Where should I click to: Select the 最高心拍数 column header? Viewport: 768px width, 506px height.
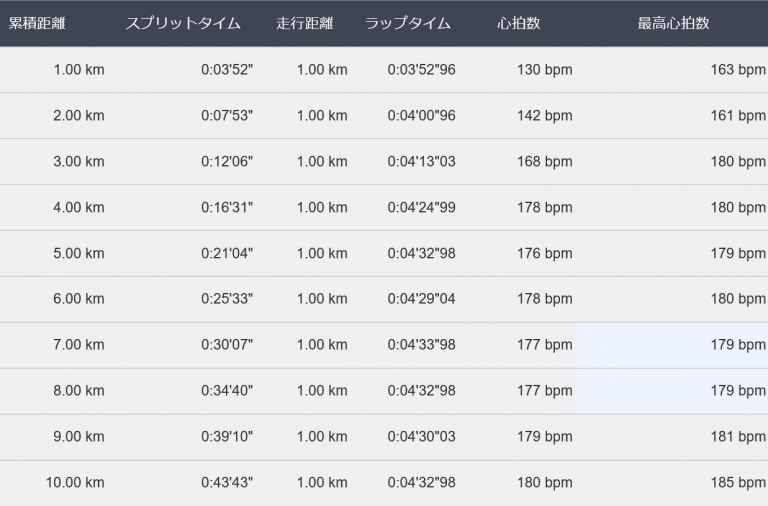pyautogui.click(x=673, y=23)
